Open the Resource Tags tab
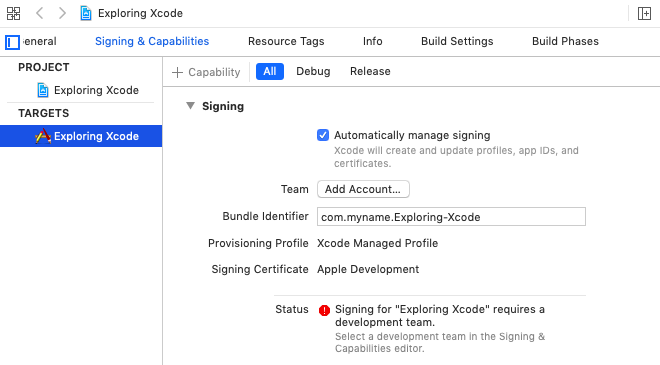This screenshot has width=660, height=365. click(286, 41)
